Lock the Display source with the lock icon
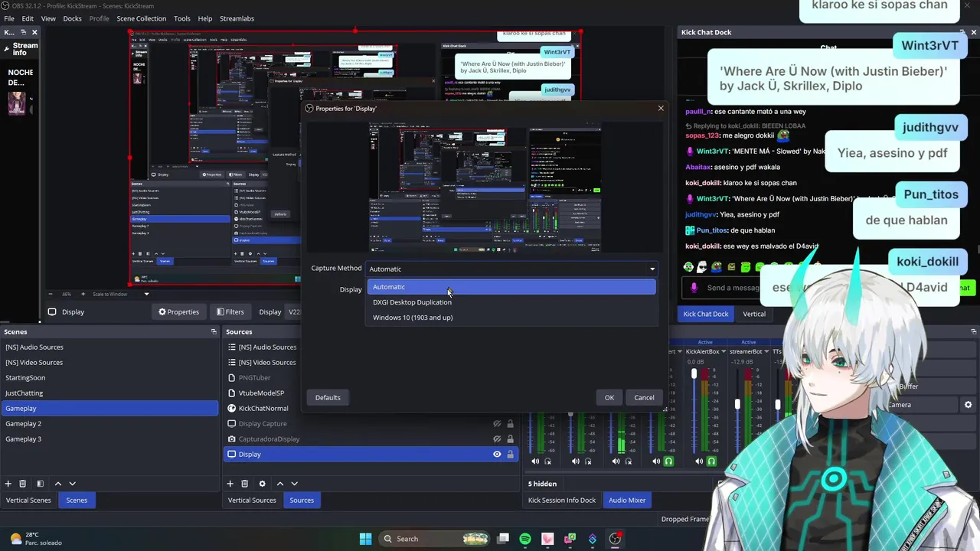 [x=510, y=454]
